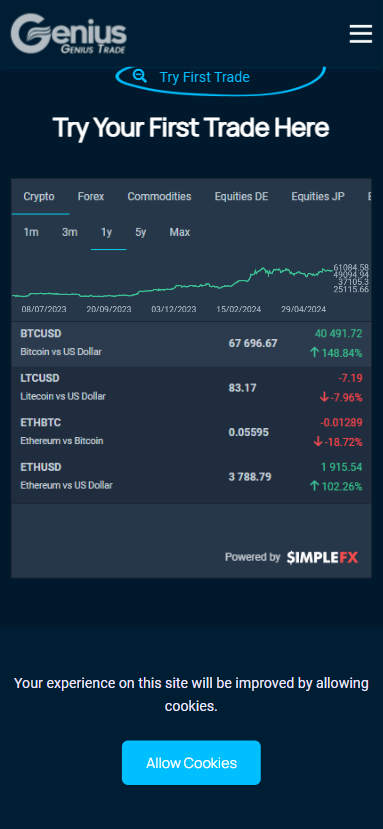Select the 5y chart range

pyautogui.click(x=141, y=232)
